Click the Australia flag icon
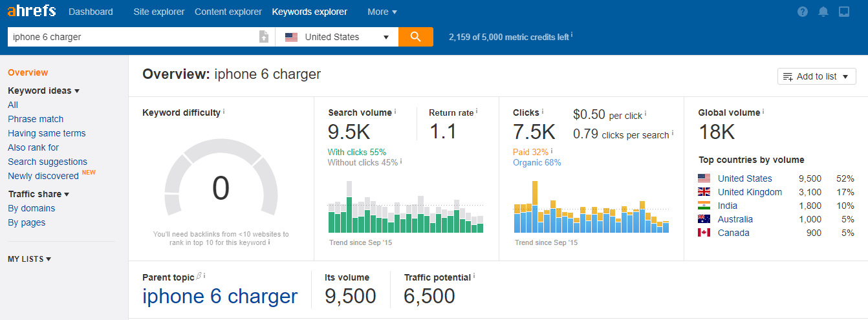 [x=704, y=219]
